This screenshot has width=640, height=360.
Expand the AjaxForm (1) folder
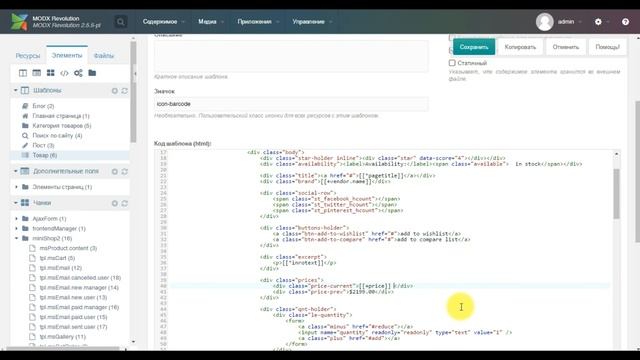[x=16, y=219]
